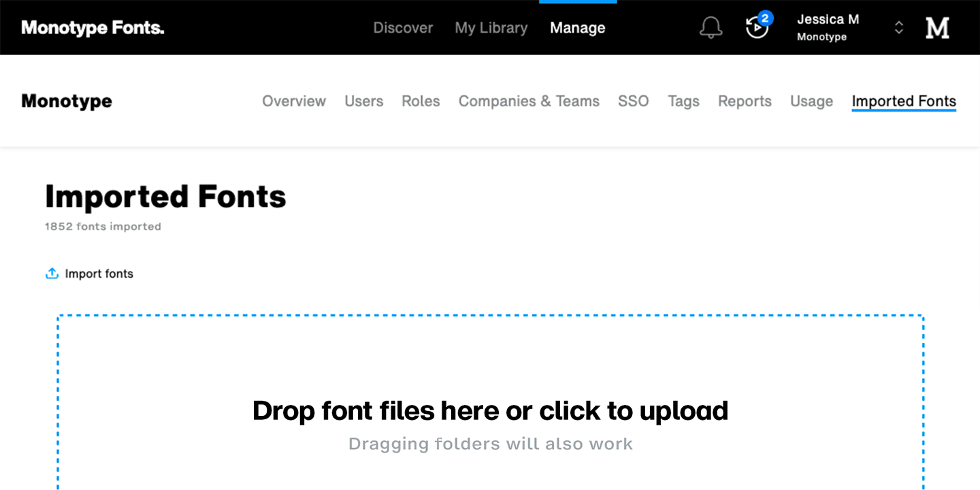Select the Manage navigation item
The width and height of the screenshot is (980, 490).
577,28
